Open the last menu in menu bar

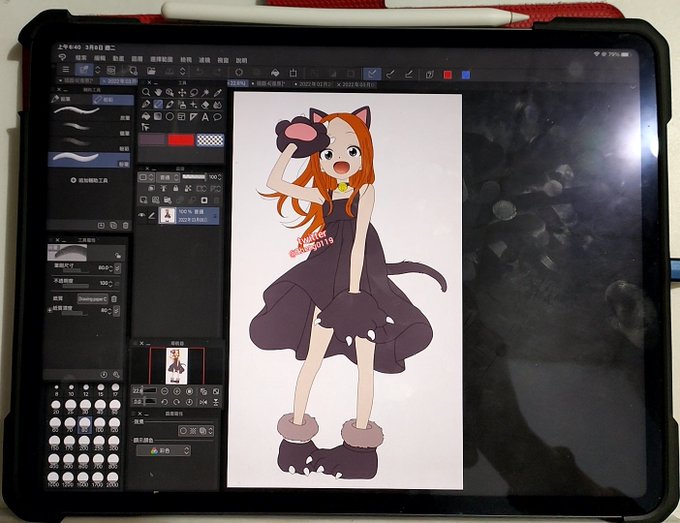click(x=241, y=60)
